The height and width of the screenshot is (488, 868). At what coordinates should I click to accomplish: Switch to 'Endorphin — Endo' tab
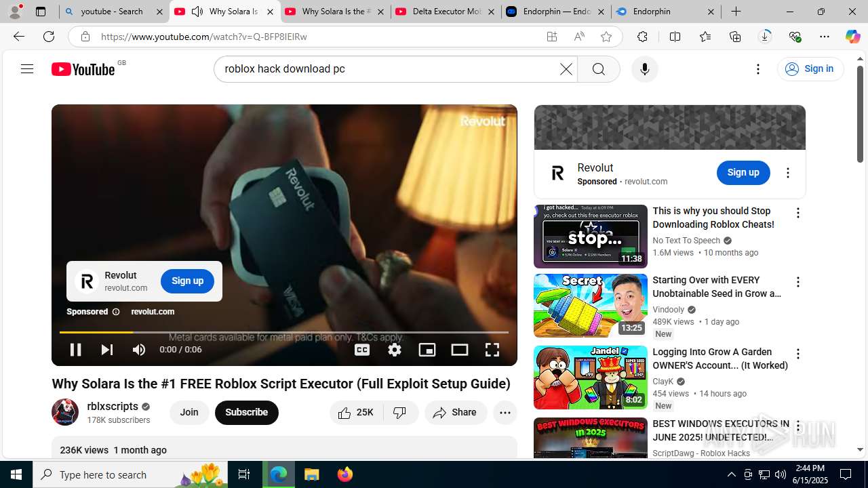(556, 12)
